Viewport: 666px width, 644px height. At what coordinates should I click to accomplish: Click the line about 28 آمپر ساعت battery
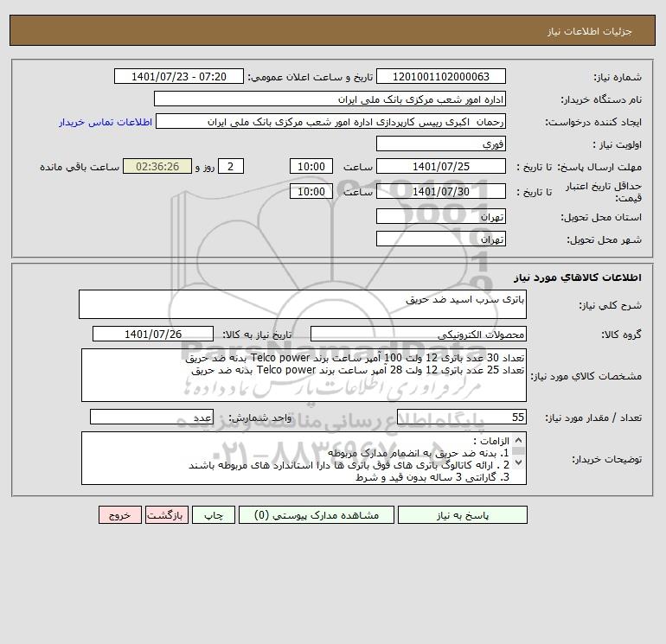357,370
